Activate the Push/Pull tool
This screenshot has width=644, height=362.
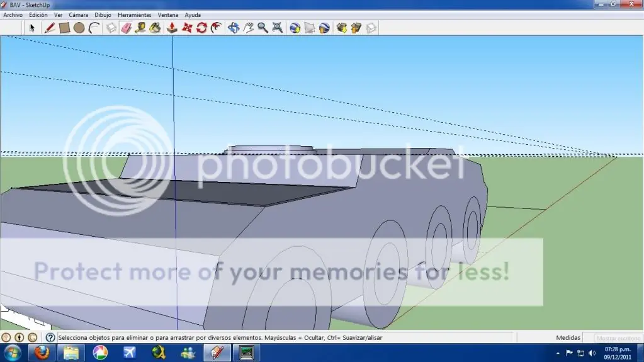coord(172,28)
